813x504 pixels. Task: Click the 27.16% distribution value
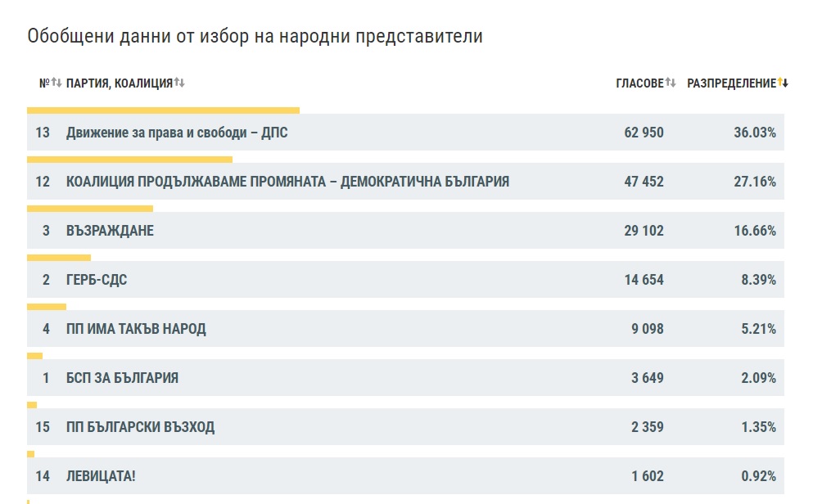click(x=754, y=182)
